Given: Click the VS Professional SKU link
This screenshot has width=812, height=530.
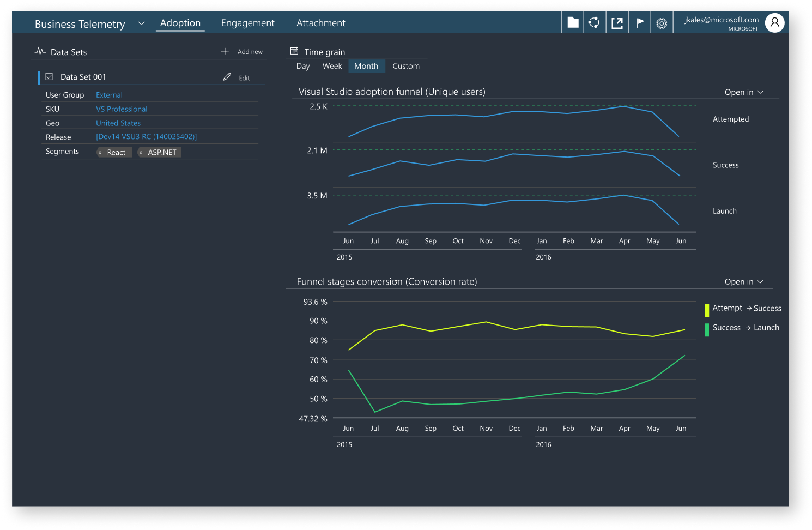Looking at the screenshot, I should [x=122, y=109].
